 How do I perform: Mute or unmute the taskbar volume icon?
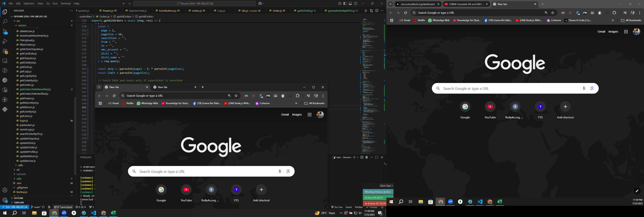click(360, 213)
